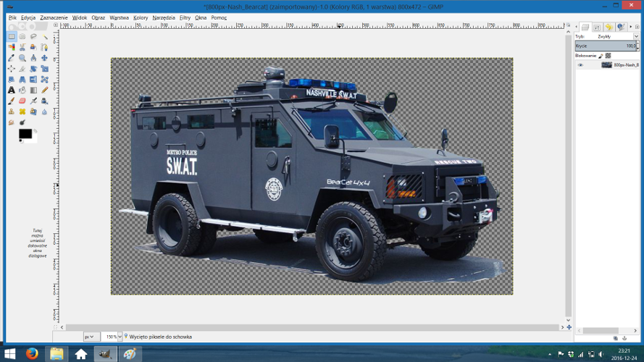Select the Paths tool
Viewport: 644px width, 362px height.
(x=44, y=47)
